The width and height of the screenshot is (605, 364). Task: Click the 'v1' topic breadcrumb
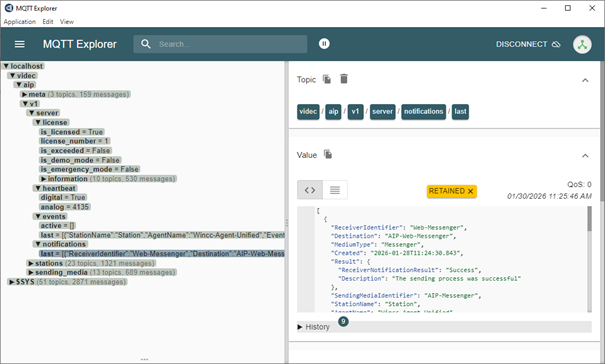click(355, 112)
